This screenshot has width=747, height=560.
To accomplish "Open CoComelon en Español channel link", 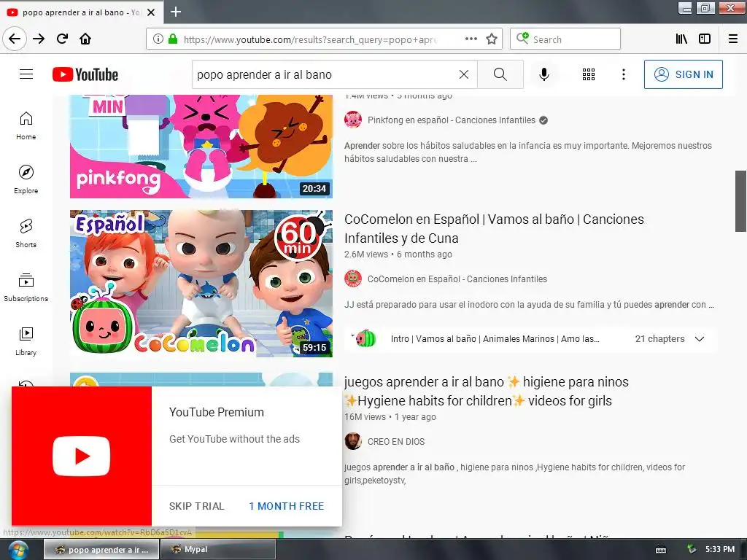I will pyautogui.click(x=457, y=279).
